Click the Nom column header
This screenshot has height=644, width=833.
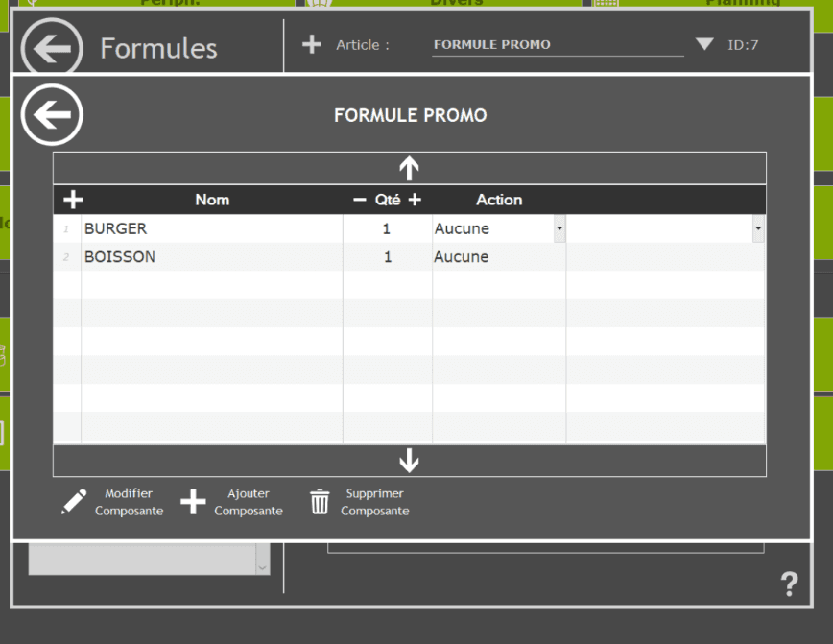coord(212,200)
